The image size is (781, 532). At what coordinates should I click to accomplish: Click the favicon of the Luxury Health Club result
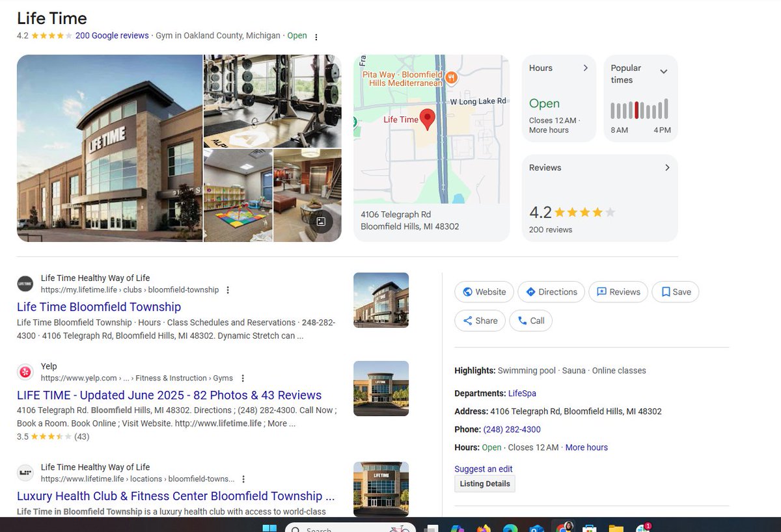pyautogui.click(x=25, y=473)
